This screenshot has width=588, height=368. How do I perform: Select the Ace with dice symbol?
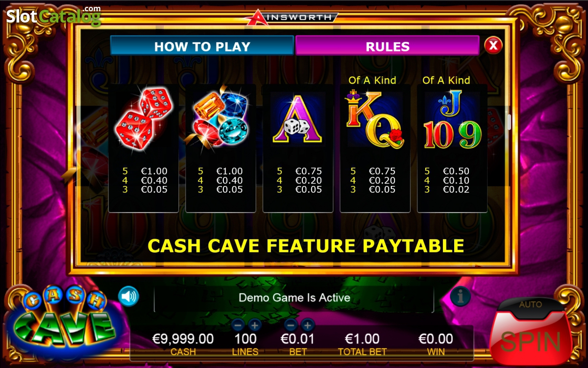tap(298, 120)
